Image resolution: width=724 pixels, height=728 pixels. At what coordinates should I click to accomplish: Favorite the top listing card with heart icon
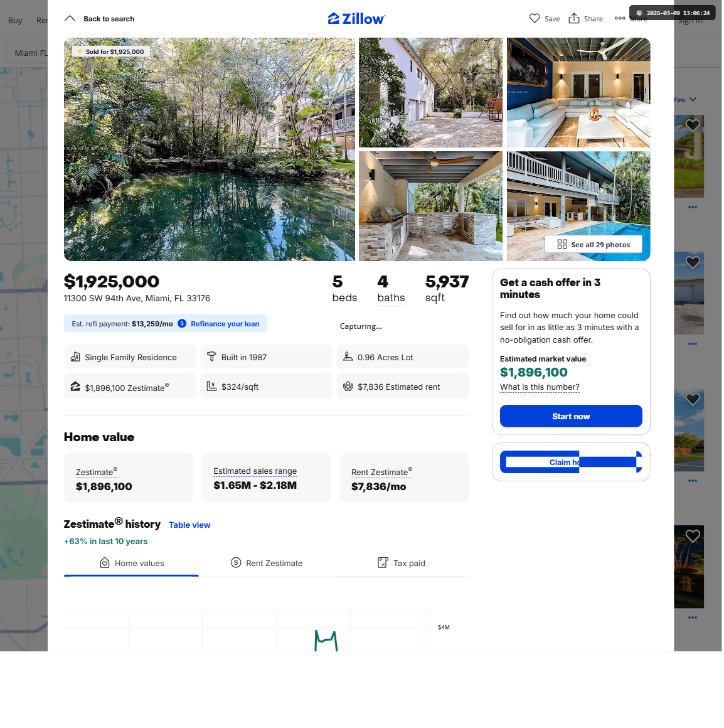pyautogui.click(x=693, y=126)
